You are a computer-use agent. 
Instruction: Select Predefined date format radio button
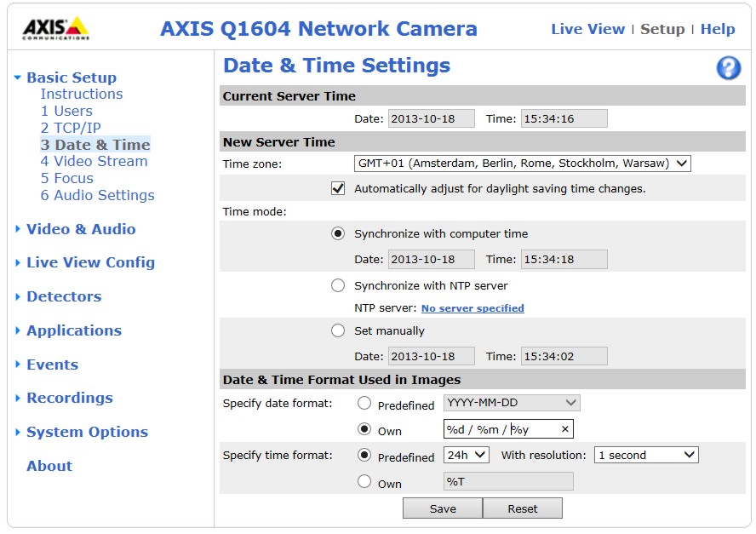tap(364, 404)
